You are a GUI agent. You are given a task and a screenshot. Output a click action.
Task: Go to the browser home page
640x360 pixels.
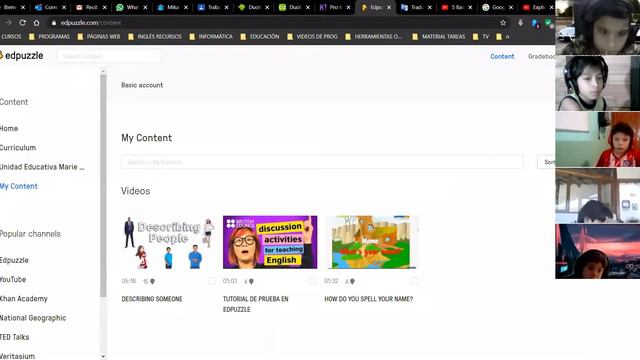coord(36,23)
